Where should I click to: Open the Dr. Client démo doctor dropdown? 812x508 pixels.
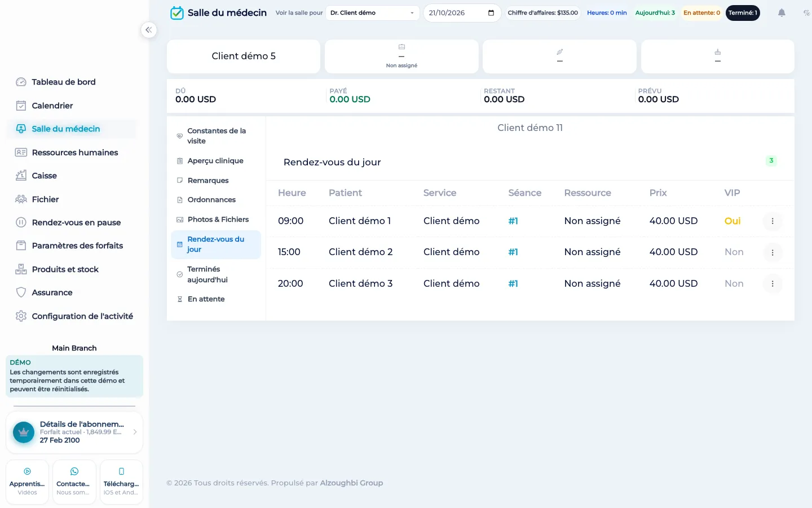[x=372, y=13]
